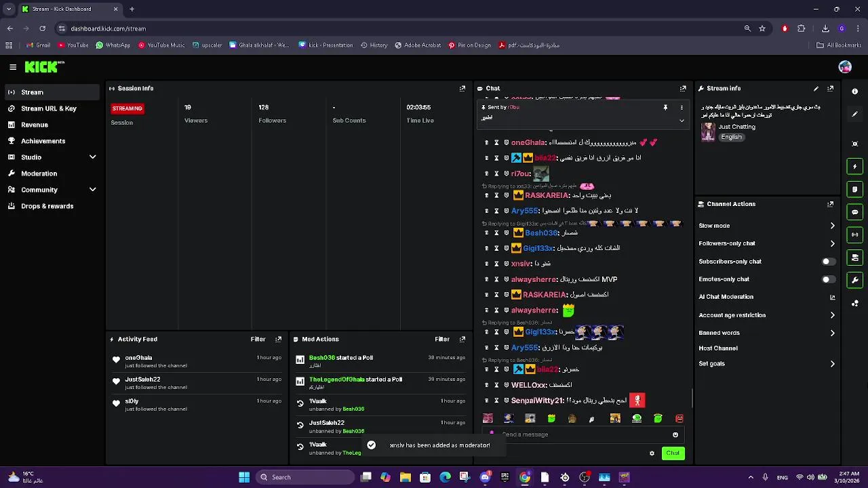
Task: Open the Gmail bookmark
Action: (38, 45)
